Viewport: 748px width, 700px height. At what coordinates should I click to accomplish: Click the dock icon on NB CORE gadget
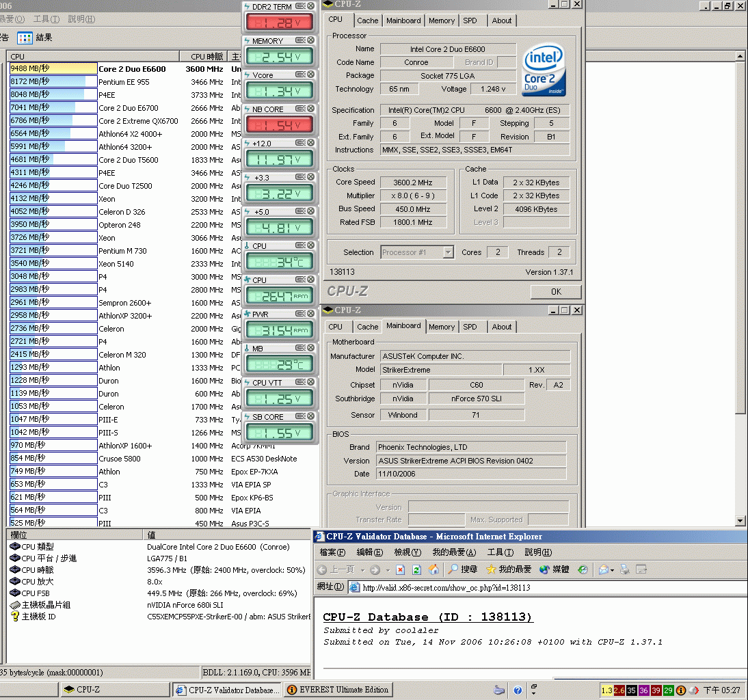301,109
